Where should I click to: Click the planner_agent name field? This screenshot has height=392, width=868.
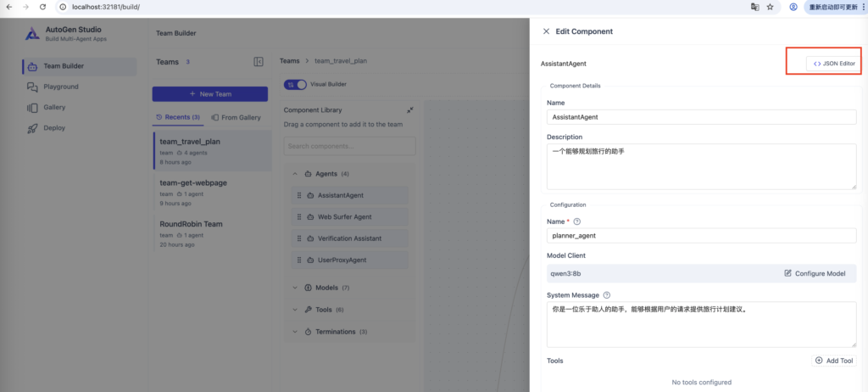point(701,236)
